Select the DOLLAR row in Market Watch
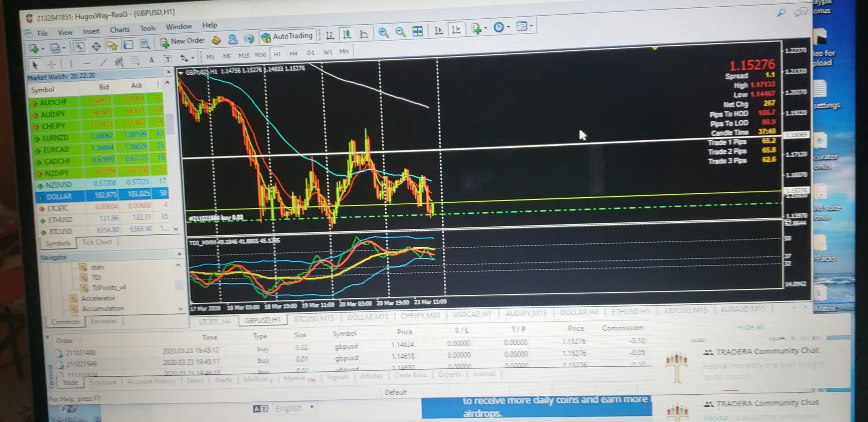This screenshot has width=868, height=422. coord(101,195)
